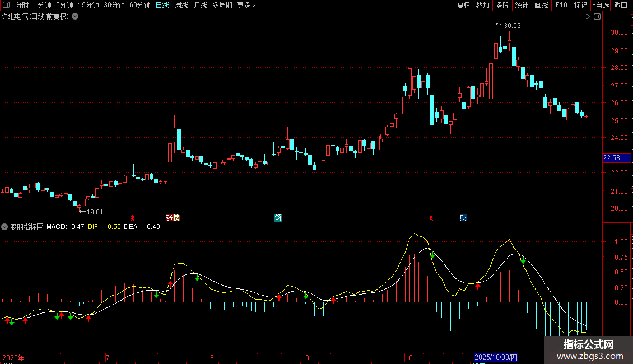Switch to 周线 weekly chart

(181, 5)
